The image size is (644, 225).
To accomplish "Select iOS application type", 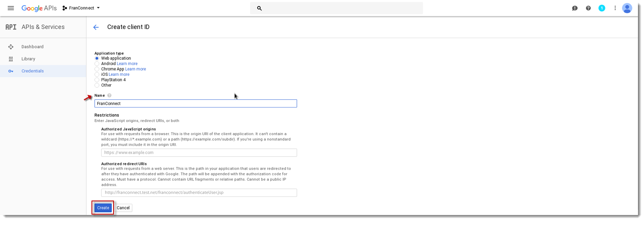I will [x=97, y=75].
